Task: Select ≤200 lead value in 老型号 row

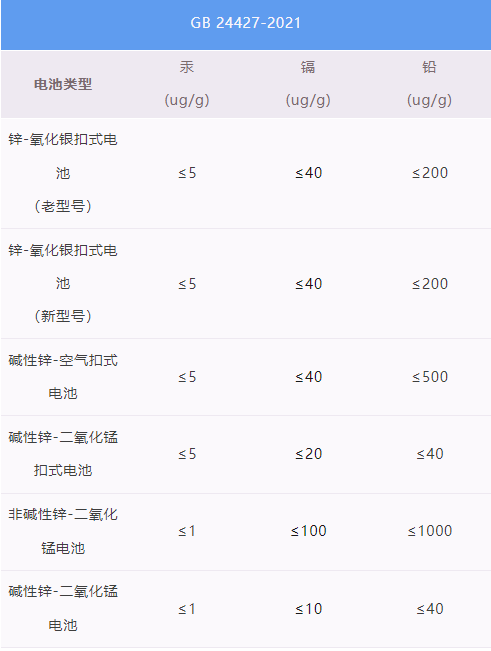Action: [x=430, y=173]
